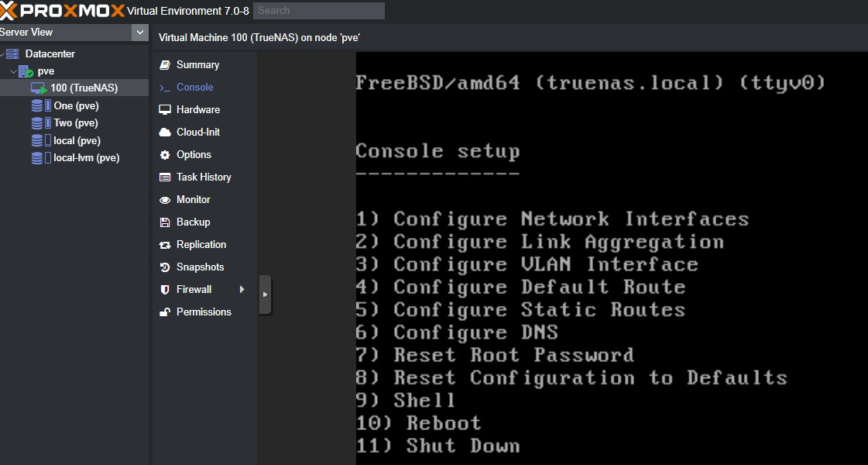Click the Hardware monitor icon
The height and width of the screenshot is (465, 868).
[x=164, y=110]
